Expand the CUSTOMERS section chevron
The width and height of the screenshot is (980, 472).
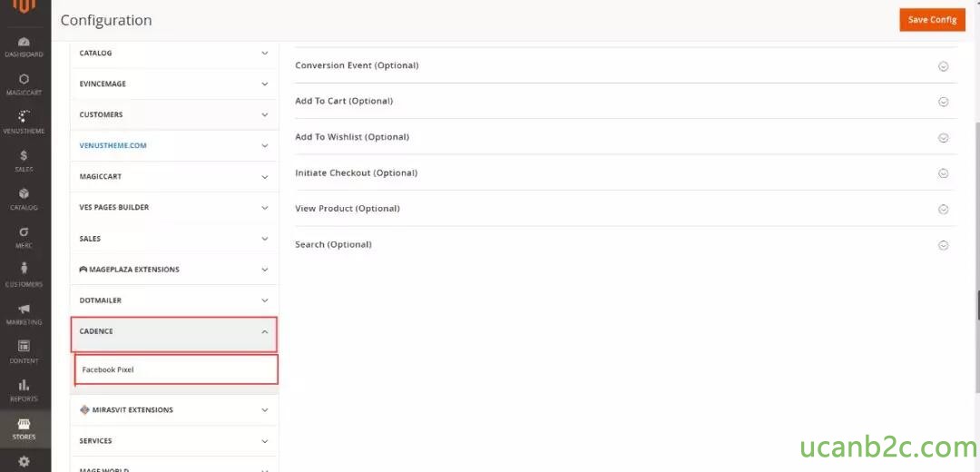tap(264, 115)
